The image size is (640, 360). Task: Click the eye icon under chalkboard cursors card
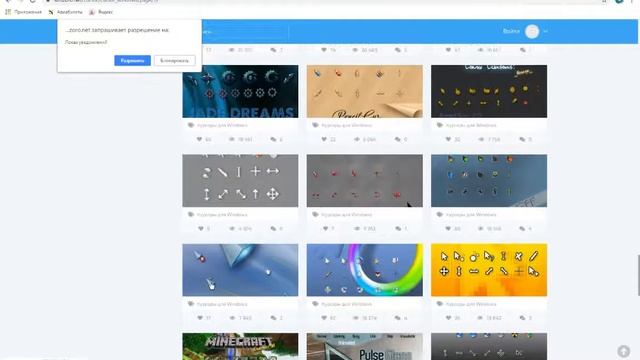click(x=481, y=139)
